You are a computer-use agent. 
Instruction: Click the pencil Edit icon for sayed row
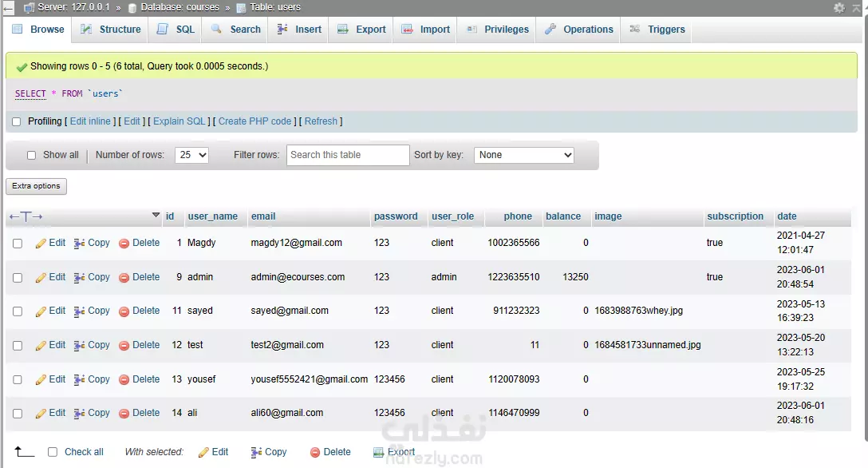pyautogui.click(x=41, y=311)
